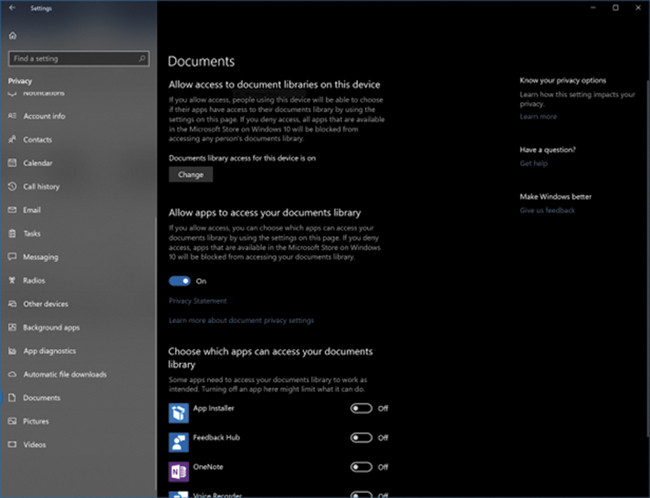This screenshot has width=650, height=498.
Task: Click the Find a setting search box
Action: [79, 59]
